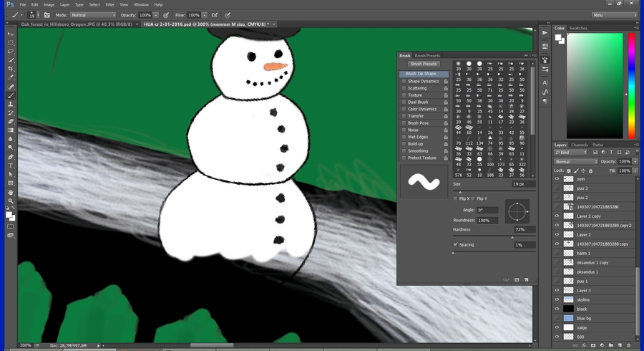Open the Layers filter Kind dropdown

(570, 153)
